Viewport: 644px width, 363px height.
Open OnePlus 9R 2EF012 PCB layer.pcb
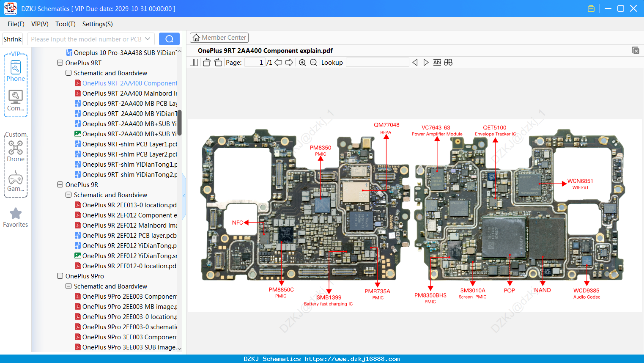pos(126,235)
